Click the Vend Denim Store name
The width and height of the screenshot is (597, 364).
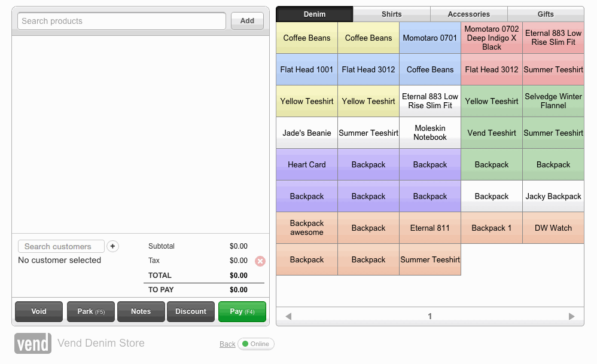click(101, 343)
